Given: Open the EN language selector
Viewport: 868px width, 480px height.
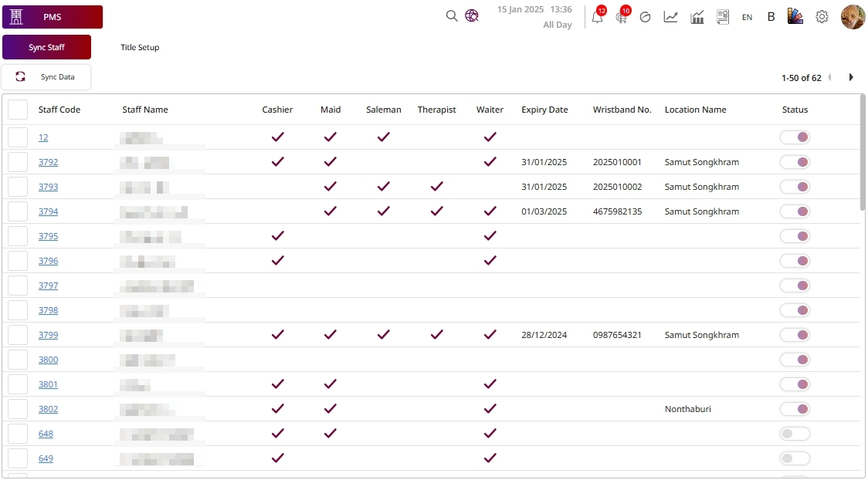Looking at the screenshot, I should pos(747,17).
